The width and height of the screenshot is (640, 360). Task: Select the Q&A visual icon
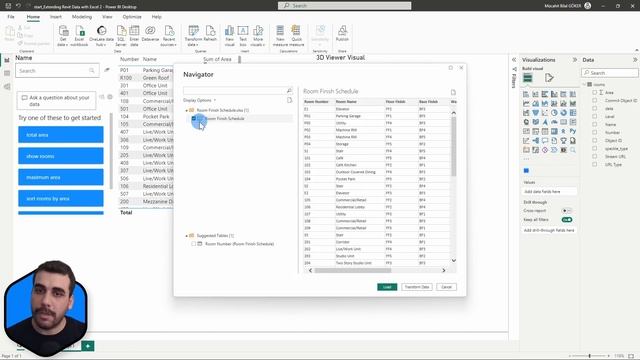point(545,141)
